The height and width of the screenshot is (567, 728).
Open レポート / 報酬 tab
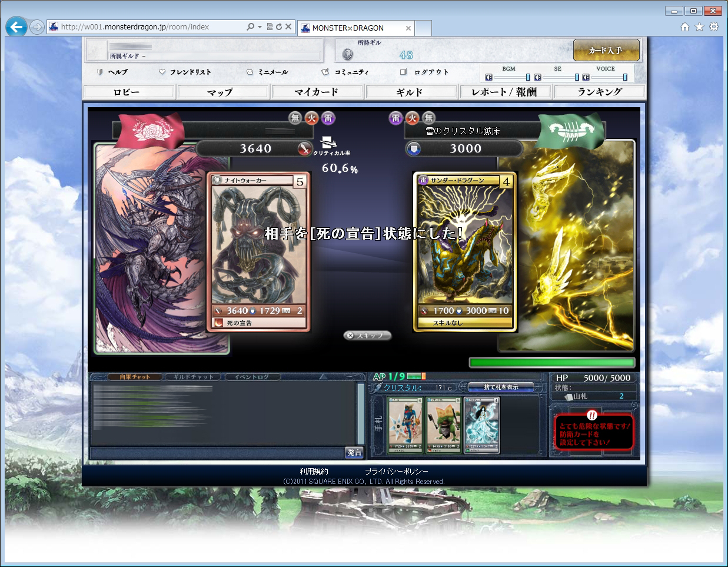pyautogui.click(x=505, y=92)
